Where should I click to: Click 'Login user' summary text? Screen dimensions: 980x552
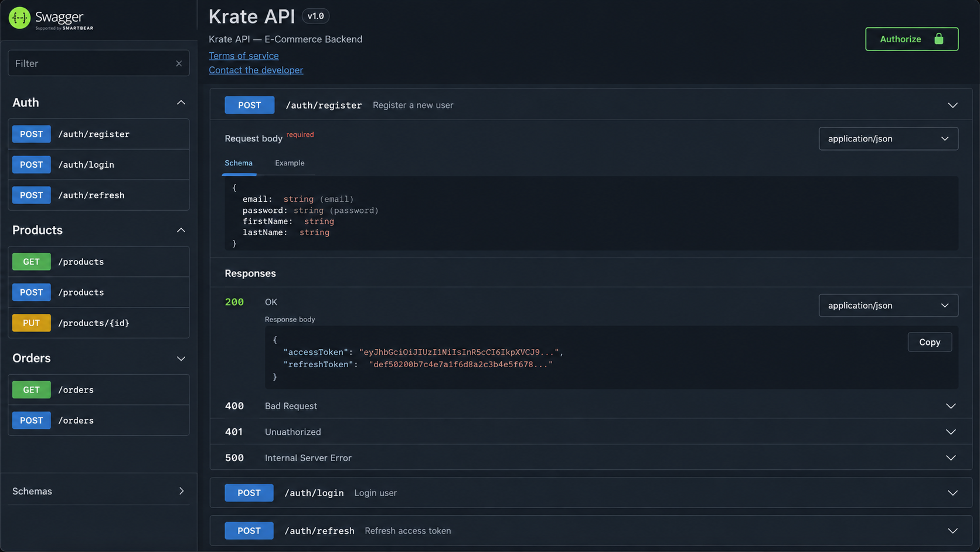(x=376, y=493)
